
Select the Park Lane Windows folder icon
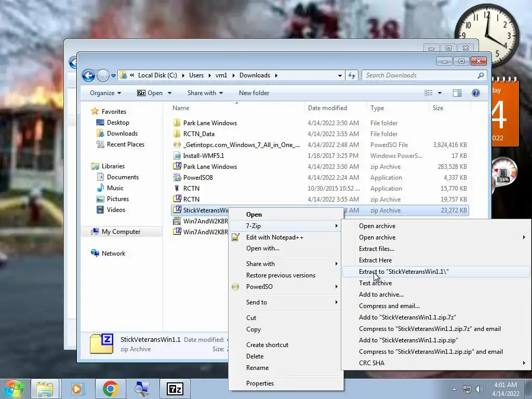coord(177,123)
